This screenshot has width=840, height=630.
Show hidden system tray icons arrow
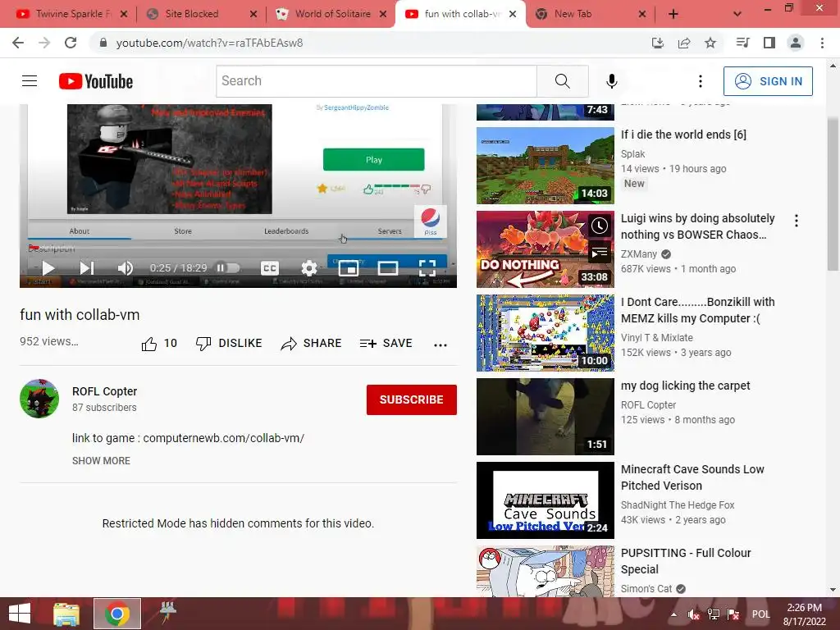point(674,614)
